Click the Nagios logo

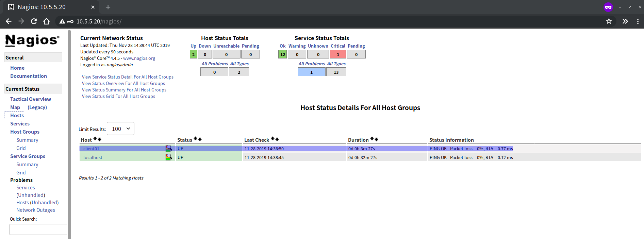coord(32,40)
